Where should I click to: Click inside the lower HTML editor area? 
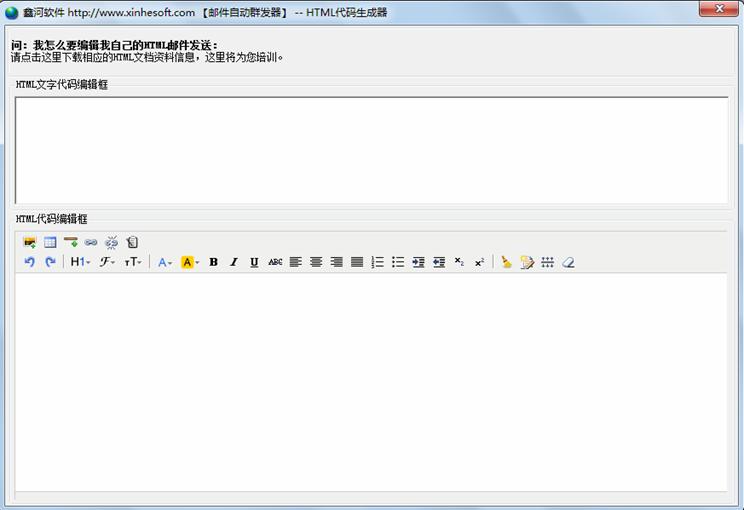[371, 382]
